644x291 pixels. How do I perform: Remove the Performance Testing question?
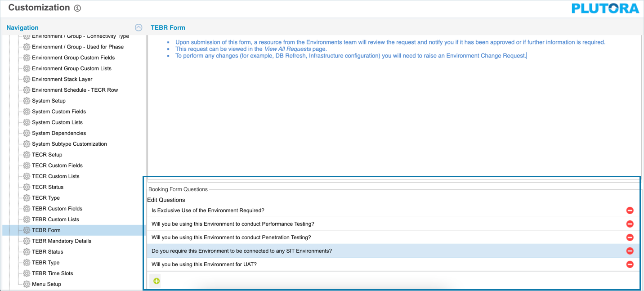click(x=630, y=224)
